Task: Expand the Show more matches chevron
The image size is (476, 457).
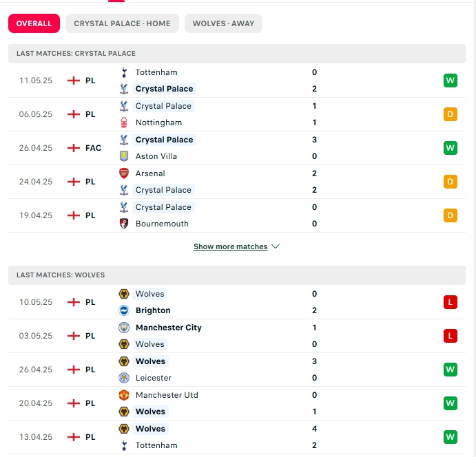Action: (276, 246)
